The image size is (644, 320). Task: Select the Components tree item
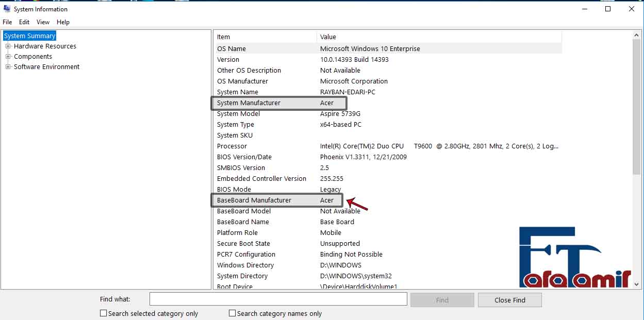click(x=33, y=56)
